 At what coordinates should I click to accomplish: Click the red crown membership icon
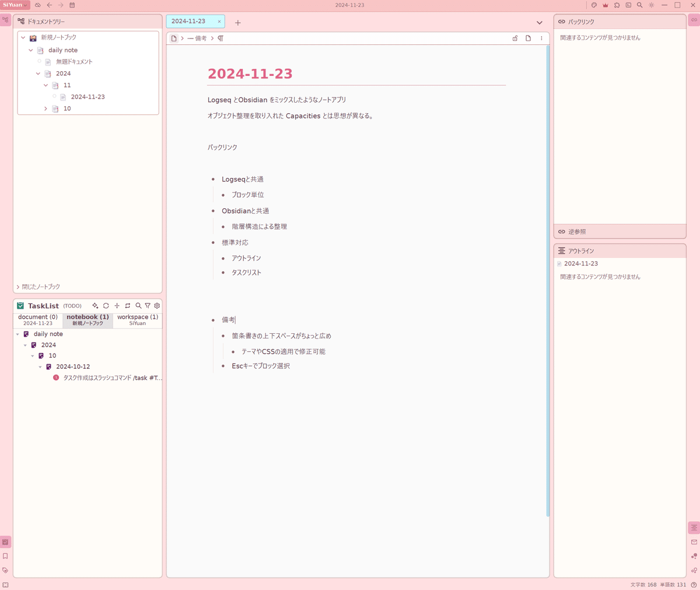pos(605,5)
